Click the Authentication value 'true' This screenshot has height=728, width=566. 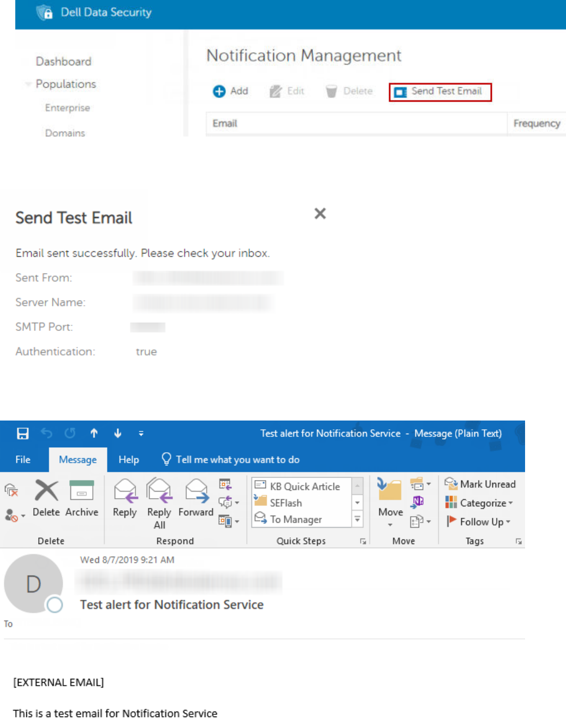146,352
